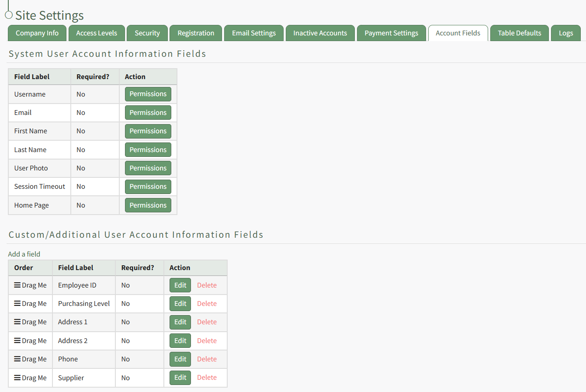This screenshot has height=392, width=586.
Task: Edit the Supplier custom field
Action: click(180, 378)
